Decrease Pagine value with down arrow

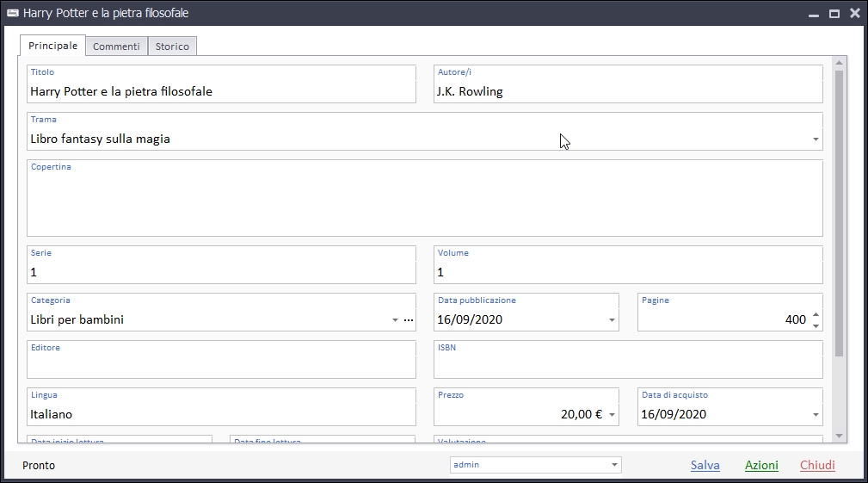pos(816,325)
